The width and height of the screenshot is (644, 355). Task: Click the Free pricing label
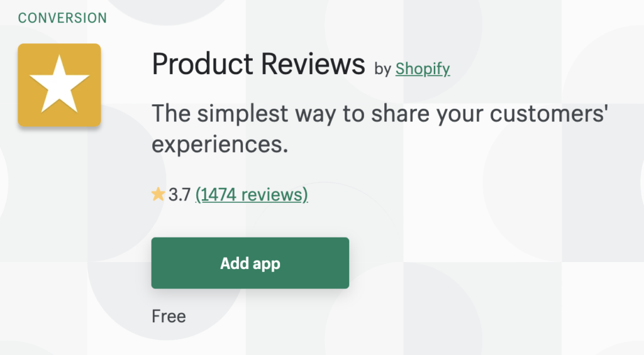(x=169, y=315)
